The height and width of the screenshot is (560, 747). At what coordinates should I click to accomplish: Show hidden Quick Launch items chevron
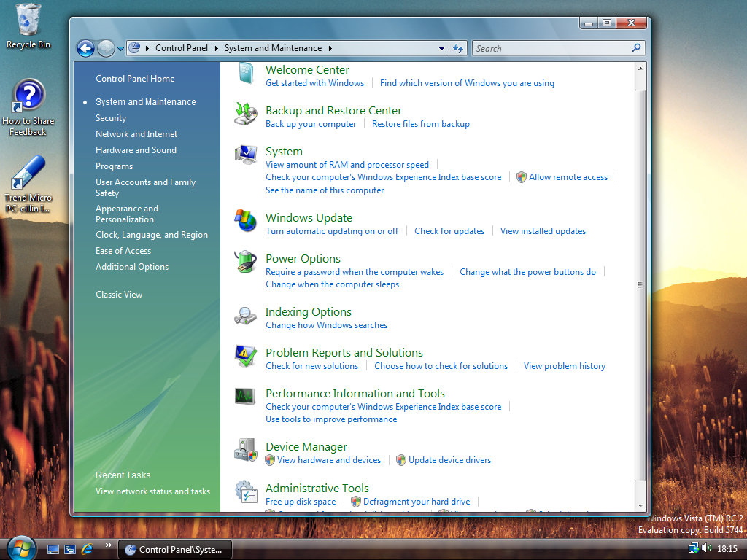pyautogui.click(x=108, y=545)
